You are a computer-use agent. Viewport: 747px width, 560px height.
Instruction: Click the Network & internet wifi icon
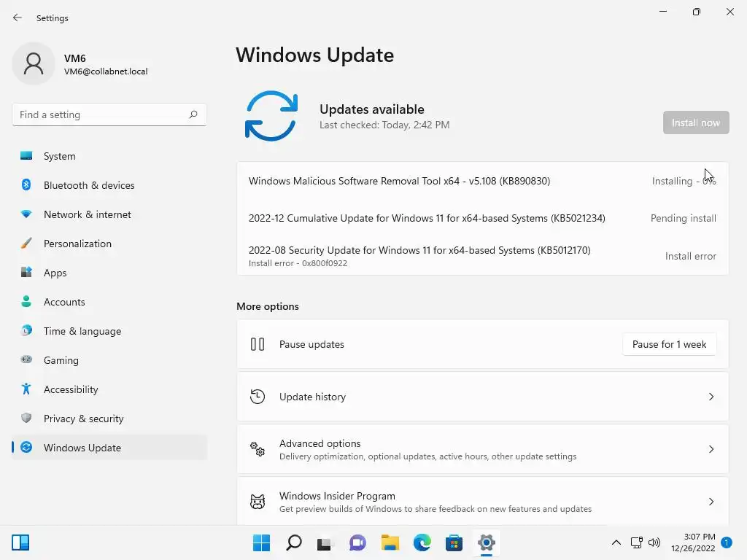pos(26,214)
